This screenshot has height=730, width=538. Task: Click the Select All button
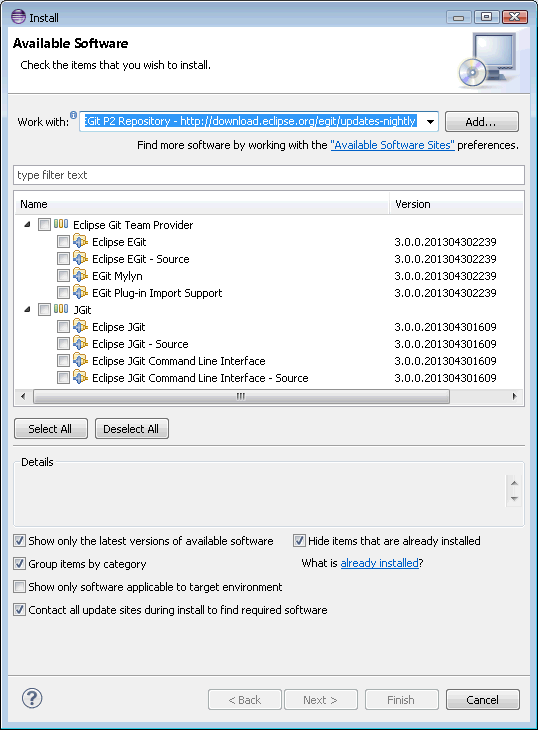(51, 428)
